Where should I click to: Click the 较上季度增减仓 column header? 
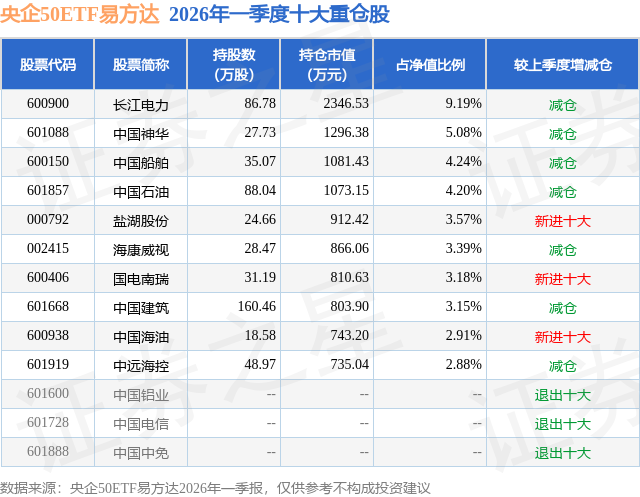point(563,64)
